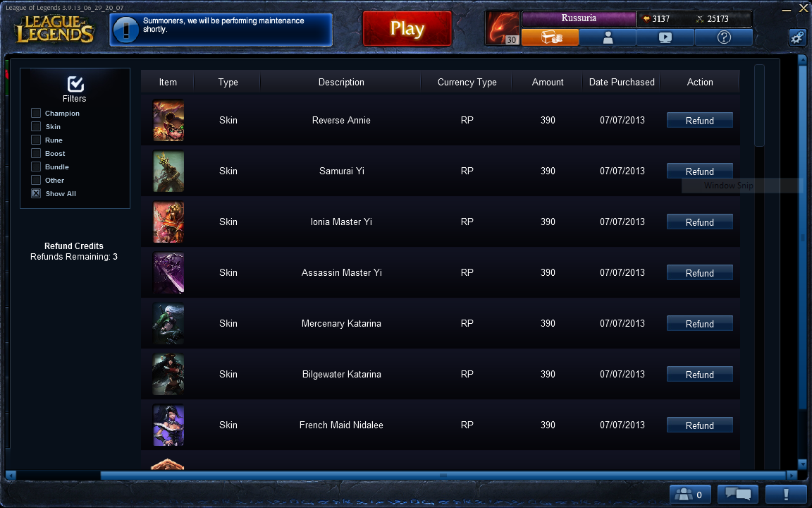Enable the Skin filter checkbox
812x508 pixels.
(x=36, y=126)
